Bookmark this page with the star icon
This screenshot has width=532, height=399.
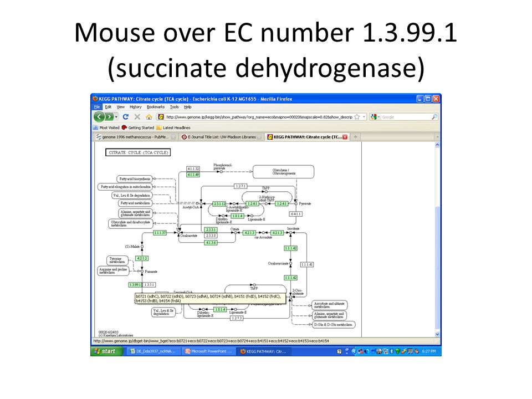[357, 117]
